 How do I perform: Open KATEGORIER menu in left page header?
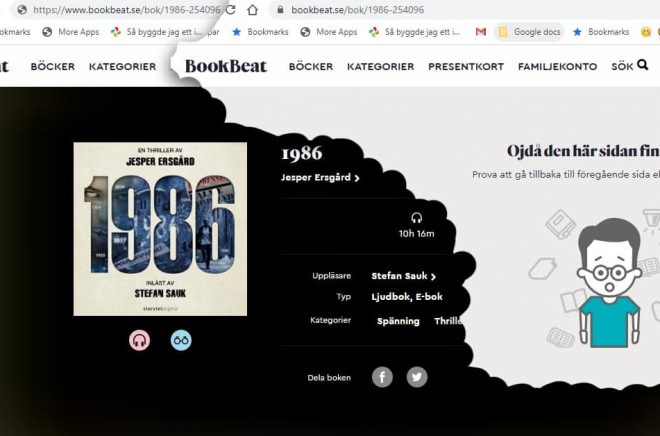tap(122, 66)
